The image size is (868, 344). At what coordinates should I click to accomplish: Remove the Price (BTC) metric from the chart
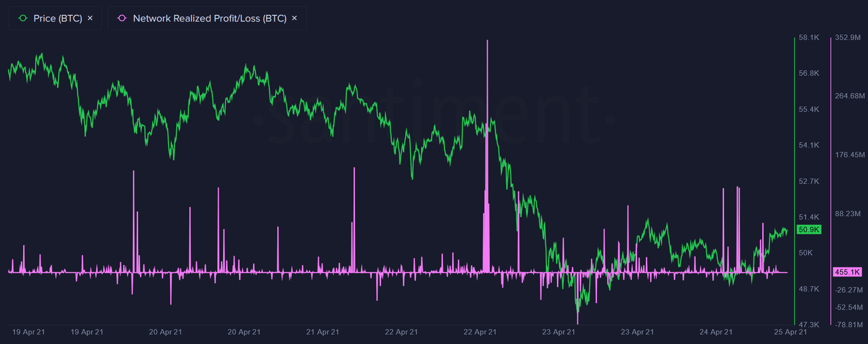(90, 18)
